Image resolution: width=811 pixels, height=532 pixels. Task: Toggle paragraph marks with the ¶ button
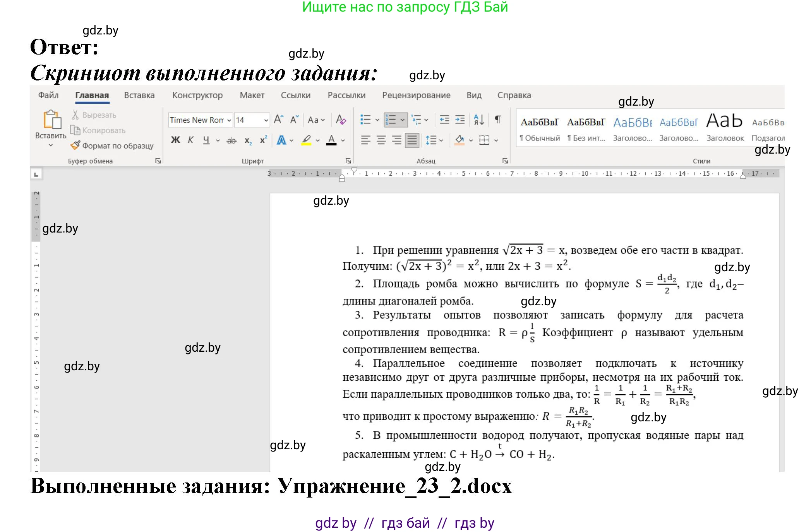pyautogui.click(x=498, y=120)
